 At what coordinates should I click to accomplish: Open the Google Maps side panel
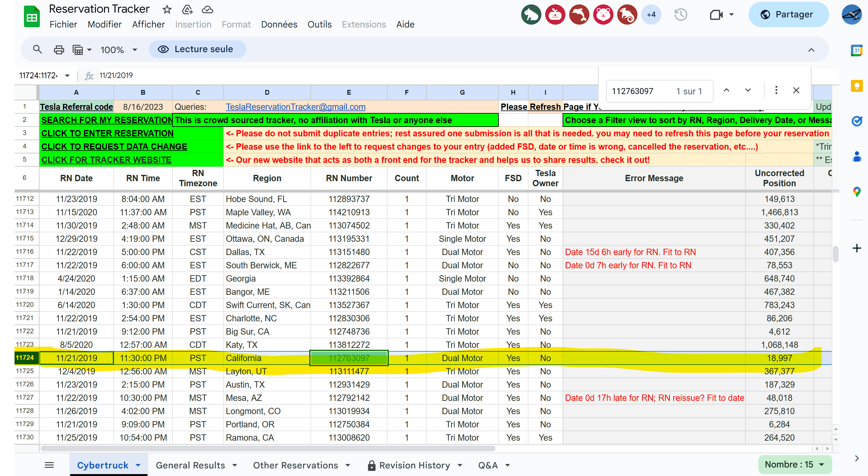click(x=857, y=192)
